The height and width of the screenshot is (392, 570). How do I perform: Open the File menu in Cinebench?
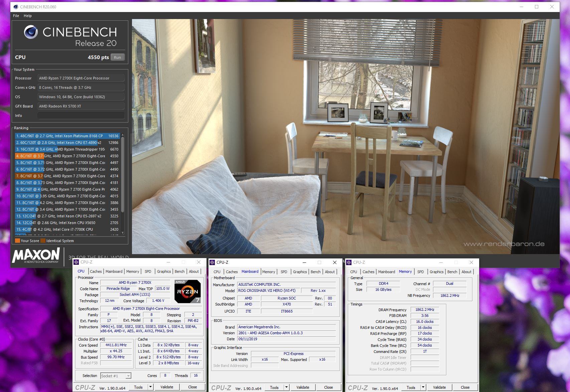click(x=16, y=16)
